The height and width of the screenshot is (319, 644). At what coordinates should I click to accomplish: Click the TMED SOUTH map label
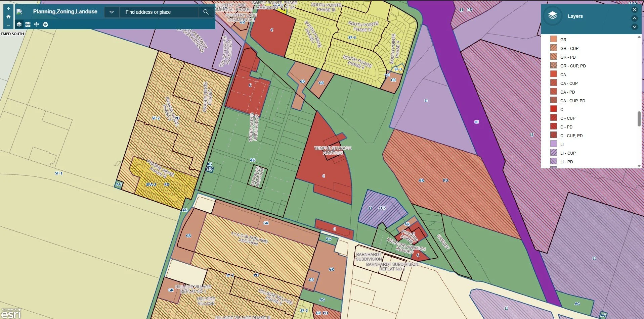(x=12, y=34)
